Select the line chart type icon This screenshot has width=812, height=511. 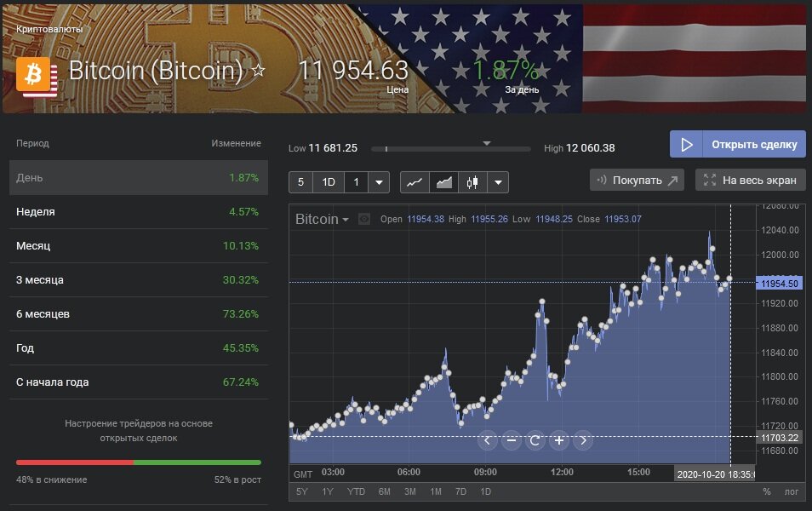tap(415, 181)
